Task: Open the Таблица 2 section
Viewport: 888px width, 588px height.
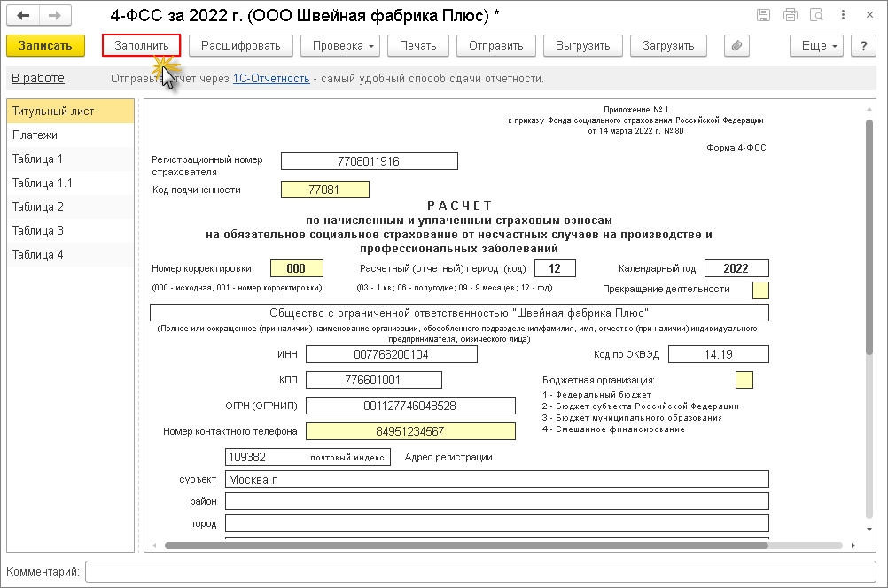Action: tap(70, 206)
